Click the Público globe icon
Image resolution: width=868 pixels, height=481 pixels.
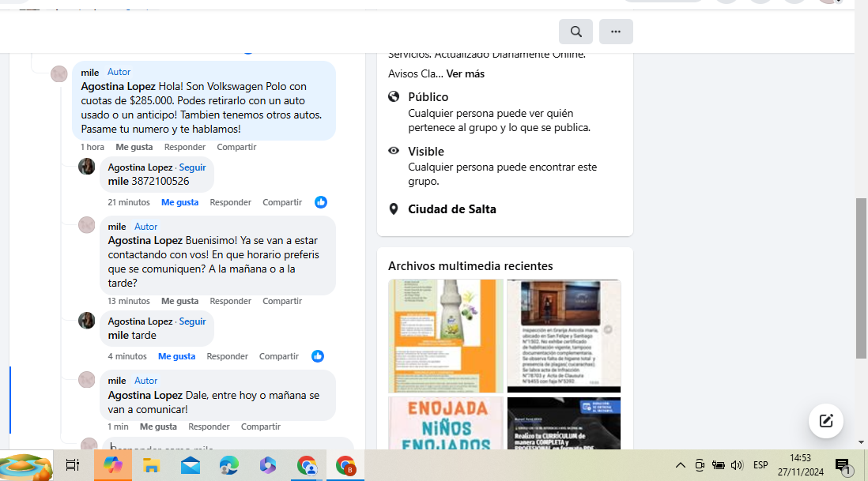(x=394, y=96)
